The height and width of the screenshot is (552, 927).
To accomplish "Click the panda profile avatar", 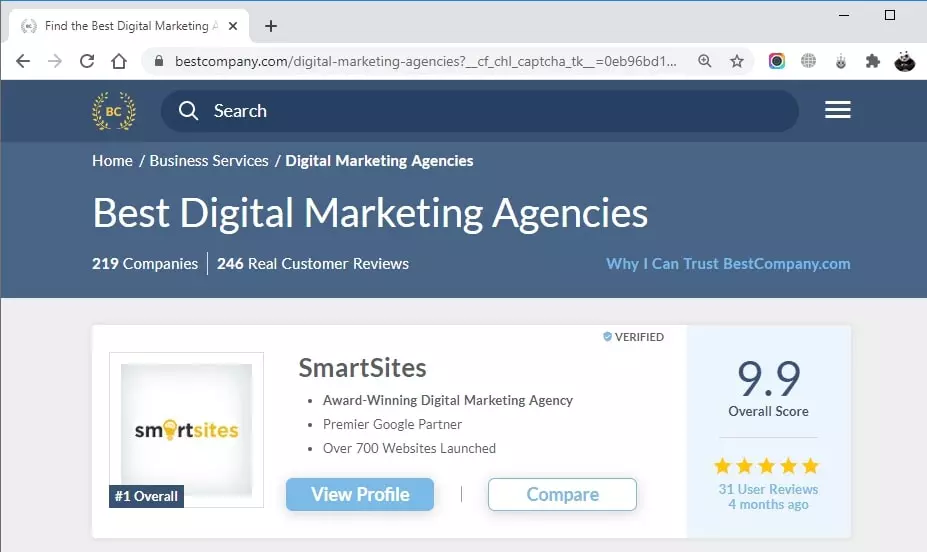I will coord(905,61).
